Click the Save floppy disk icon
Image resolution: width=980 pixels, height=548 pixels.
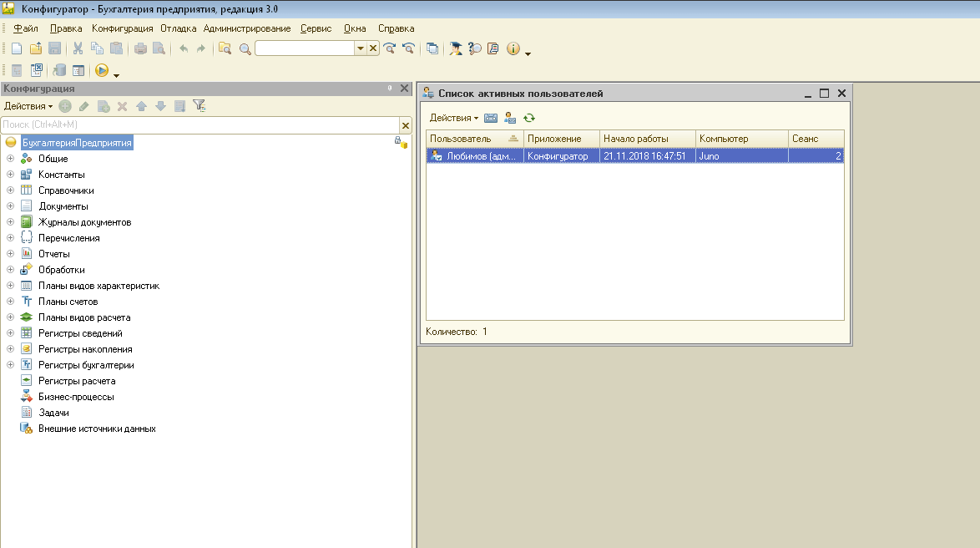(x=54, y=48)
